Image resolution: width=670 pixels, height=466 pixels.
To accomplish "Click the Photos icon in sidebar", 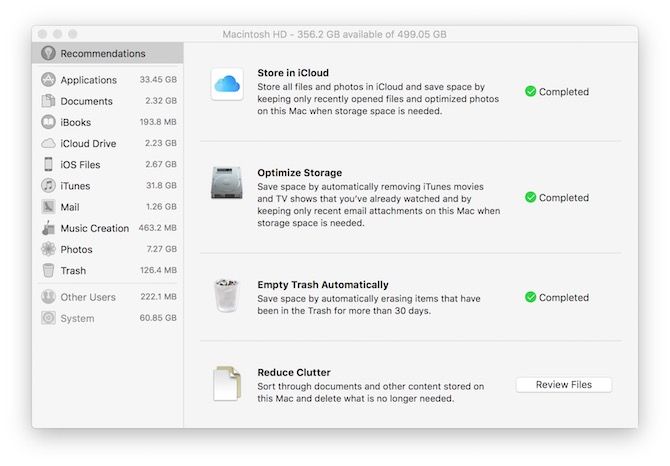I will tap(48, 249).
